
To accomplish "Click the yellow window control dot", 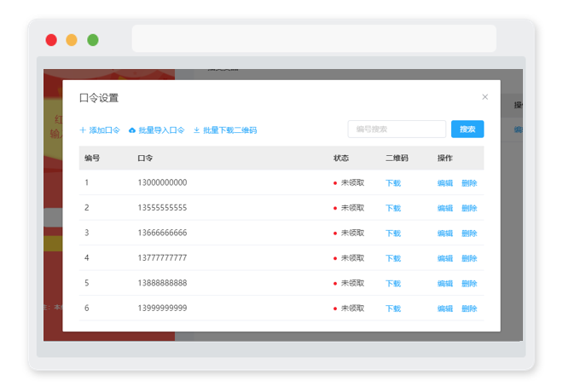I will pos(72,40).
